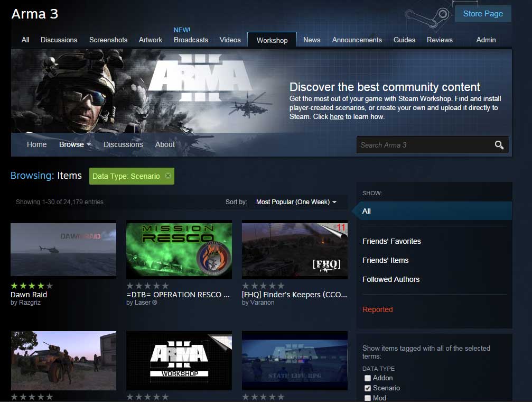Open the Mission RESCO thumbnail

pyautogui.click(x=179, y=250)
